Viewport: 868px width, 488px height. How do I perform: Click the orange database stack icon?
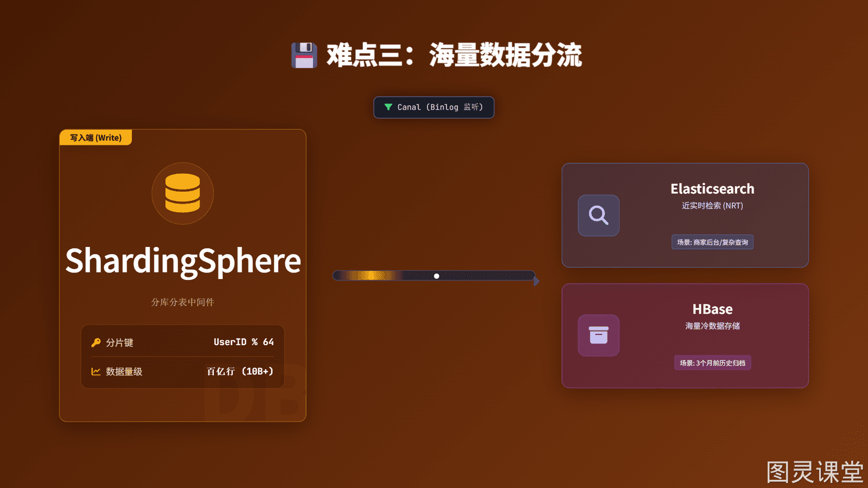[x=182, y=193]
